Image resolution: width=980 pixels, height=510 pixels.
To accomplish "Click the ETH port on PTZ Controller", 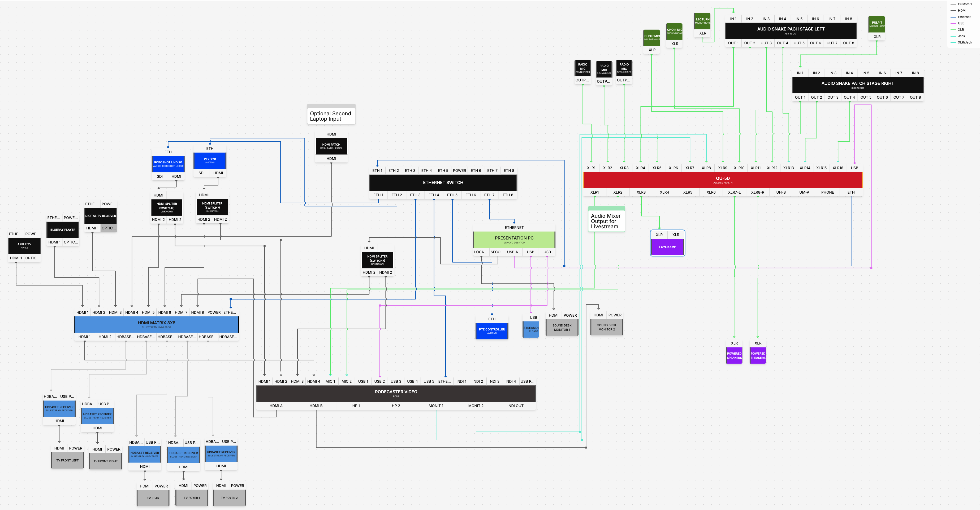I will click(x=491, y=319).
